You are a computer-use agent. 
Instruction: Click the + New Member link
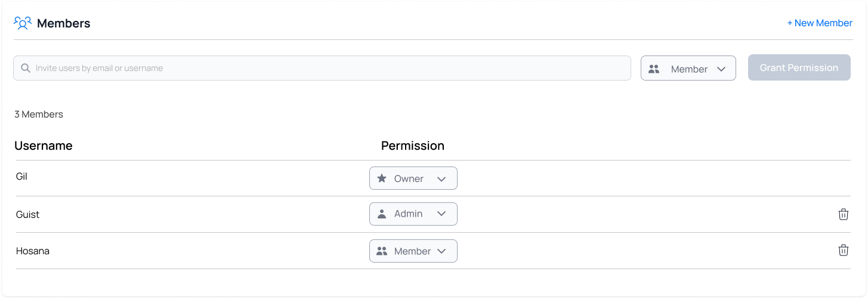pyautogui.click(x=819, y=23)
